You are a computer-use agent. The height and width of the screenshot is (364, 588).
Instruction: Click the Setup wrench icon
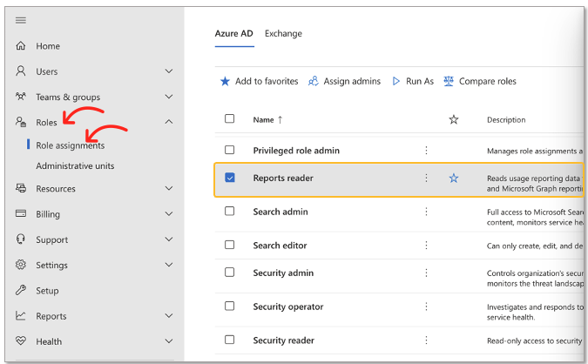point(21,290)
